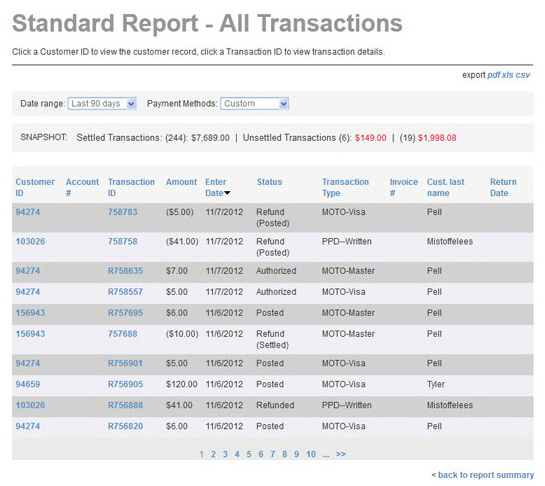
Task: Click the ($10.00) amount cell
Action: tap(182, 334)
